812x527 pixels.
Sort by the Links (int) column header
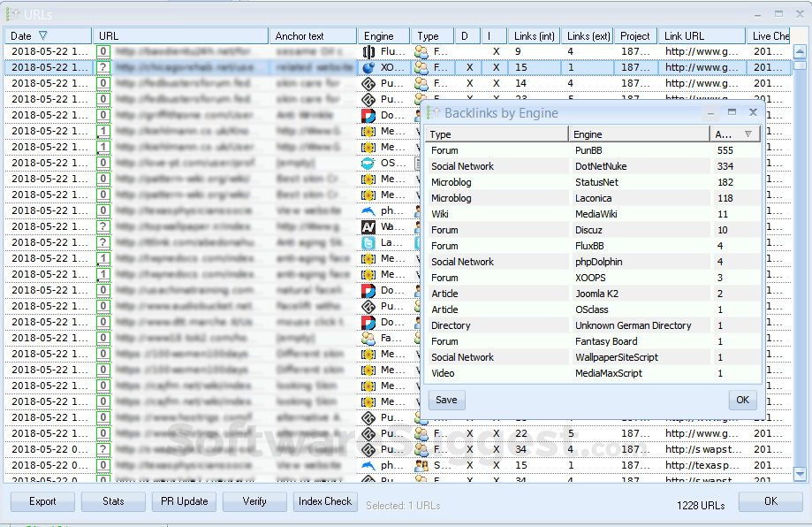(534, 36)
